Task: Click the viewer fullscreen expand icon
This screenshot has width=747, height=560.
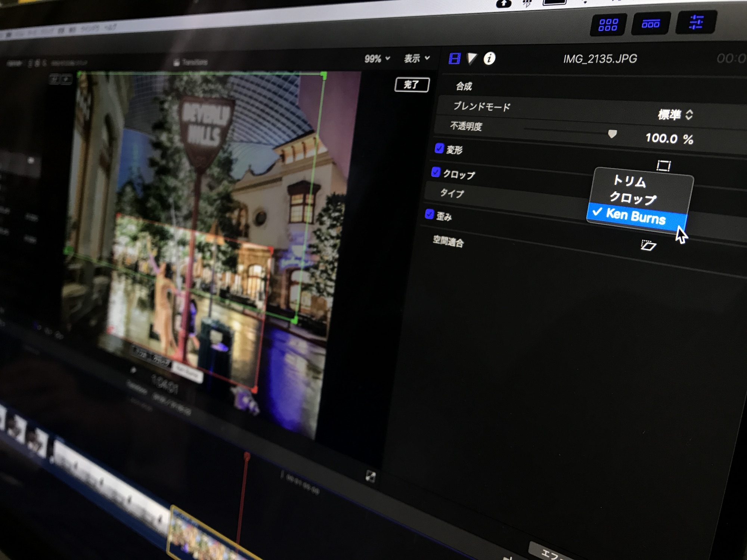Action: pyautogui.click(x=371, y=476)
